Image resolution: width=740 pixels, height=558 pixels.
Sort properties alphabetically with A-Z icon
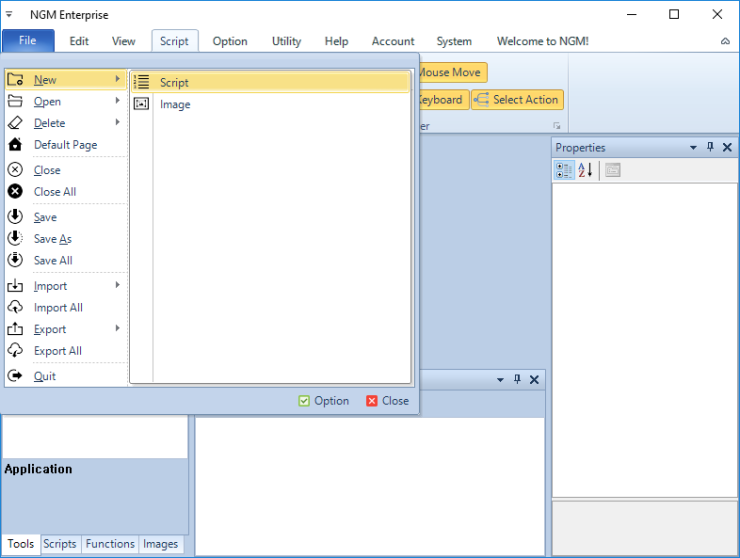[x=585, y=170]
